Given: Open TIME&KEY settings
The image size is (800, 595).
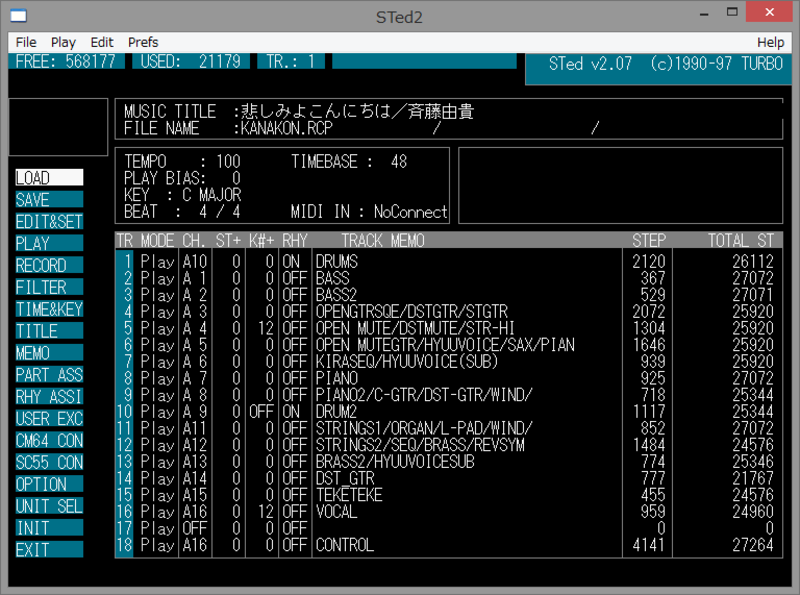Looking at the screenshot, I should pos(49,309).
